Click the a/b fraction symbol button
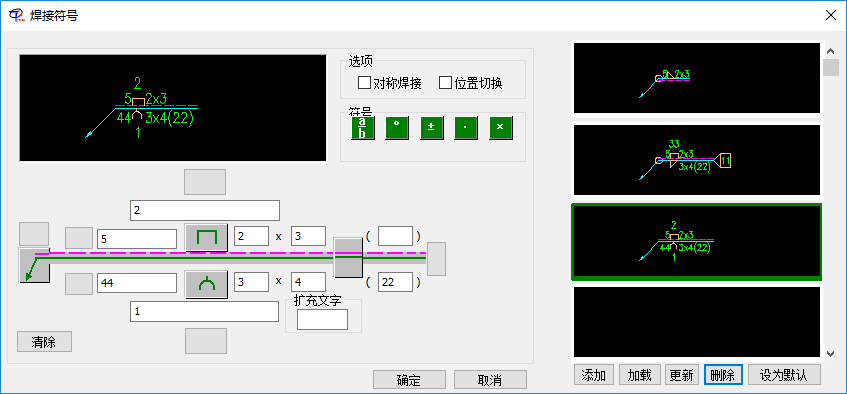 pos(362,128)
